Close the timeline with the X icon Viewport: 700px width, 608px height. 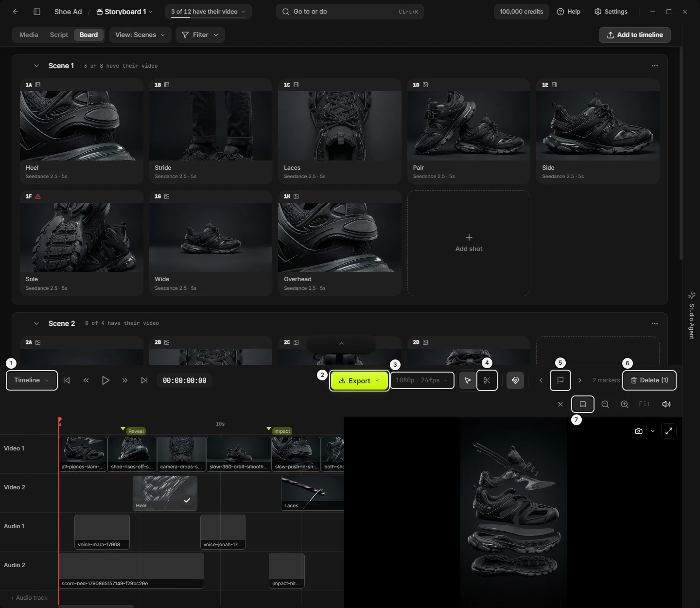[x=560, y=404]
